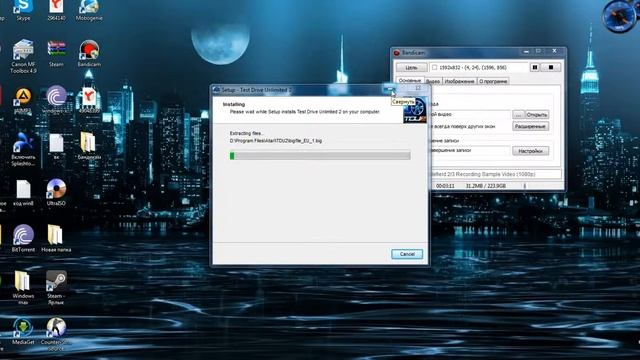This screenshot has width=640, height=360.
Task: Minimize the Test Drive Unlimited 2 setup window
Action: tap(390, 89)
